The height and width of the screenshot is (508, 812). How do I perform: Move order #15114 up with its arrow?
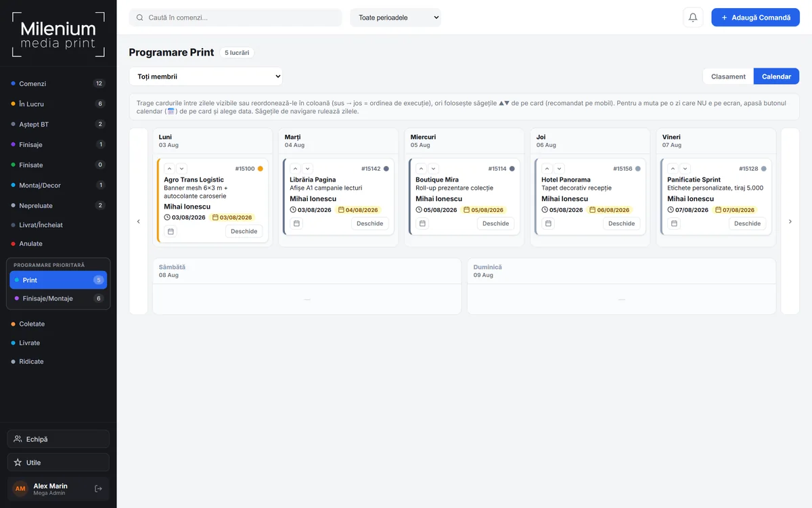pos(421,169)
